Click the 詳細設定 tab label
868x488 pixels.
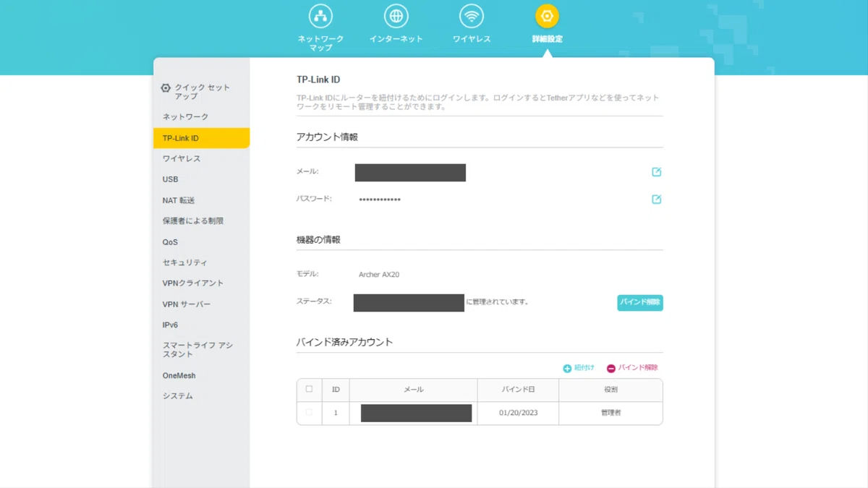[547, 39]
